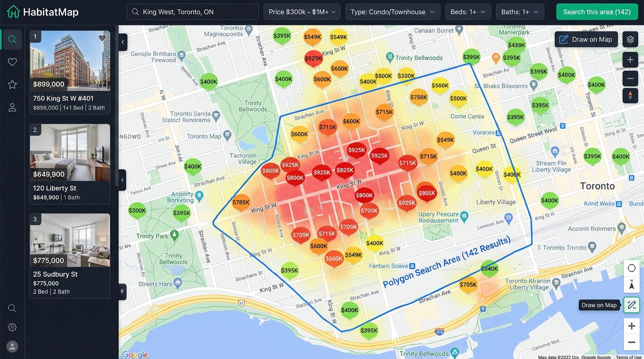
Task: Open the star icon in sidebar
Action: click(13, 84)
